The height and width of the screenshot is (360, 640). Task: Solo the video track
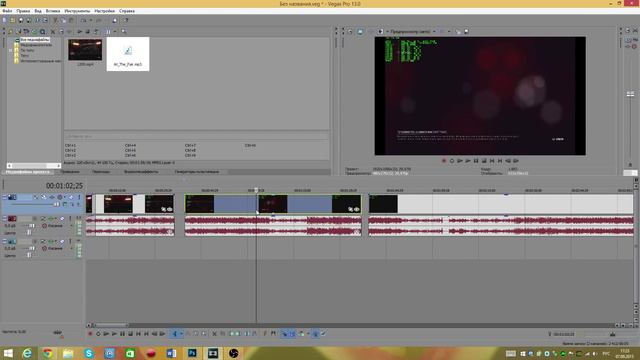point(79,197)
